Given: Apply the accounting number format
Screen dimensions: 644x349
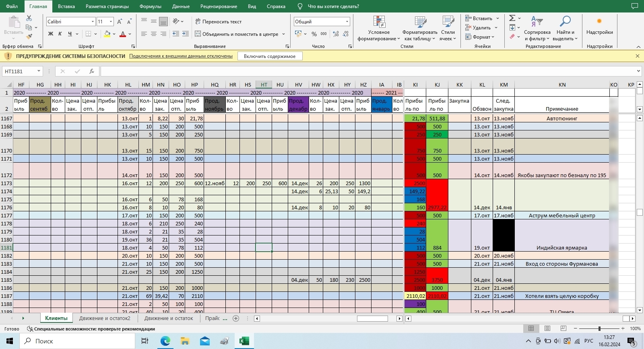Looking at the screenshot, I should [298, 34].
